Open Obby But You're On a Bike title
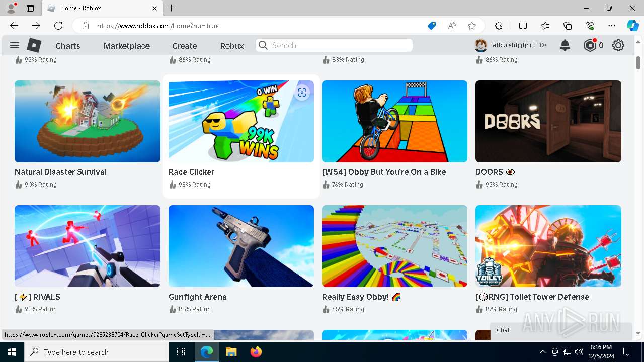 [x=384, y=172]
